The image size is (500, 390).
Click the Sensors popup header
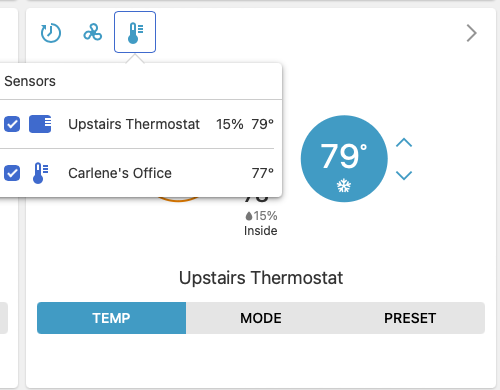pos(30,81)
